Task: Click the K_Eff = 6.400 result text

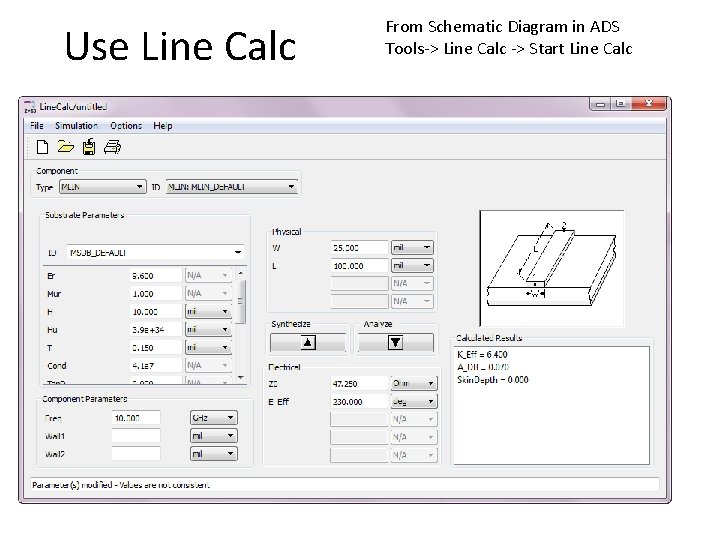Action: coord(482,354)
